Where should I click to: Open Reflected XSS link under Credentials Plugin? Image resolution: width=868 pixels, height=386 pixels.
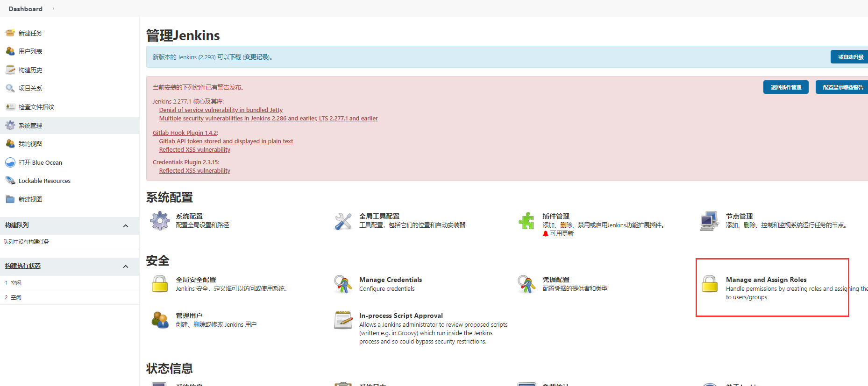click(195, 171)
